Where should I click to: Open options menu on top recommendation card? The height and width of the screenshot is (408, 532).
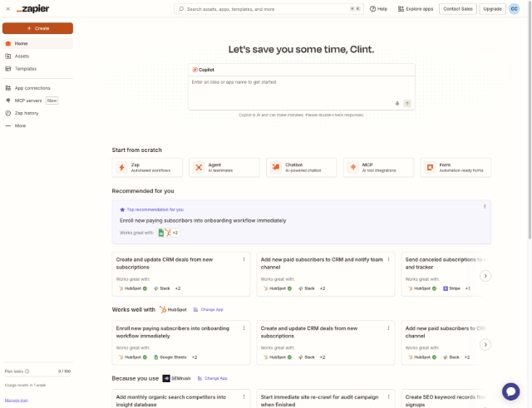click(x=485, y=206)
